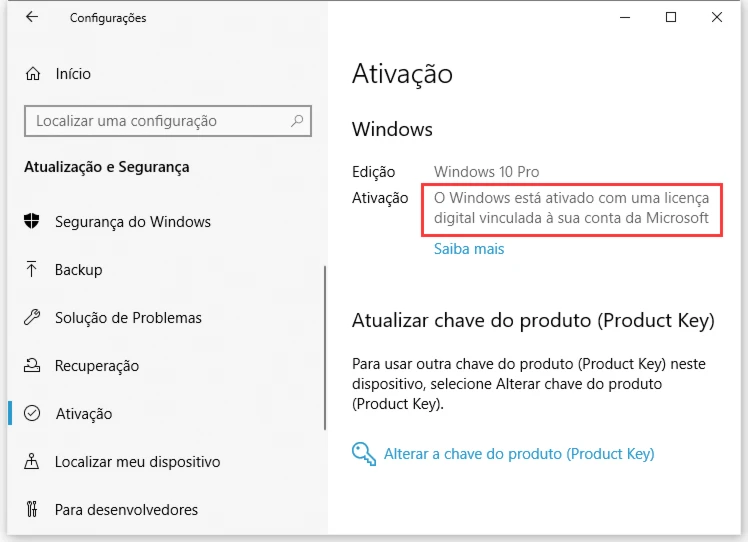
Task: Click the Backup upload arrow icon
Action: 33,270
